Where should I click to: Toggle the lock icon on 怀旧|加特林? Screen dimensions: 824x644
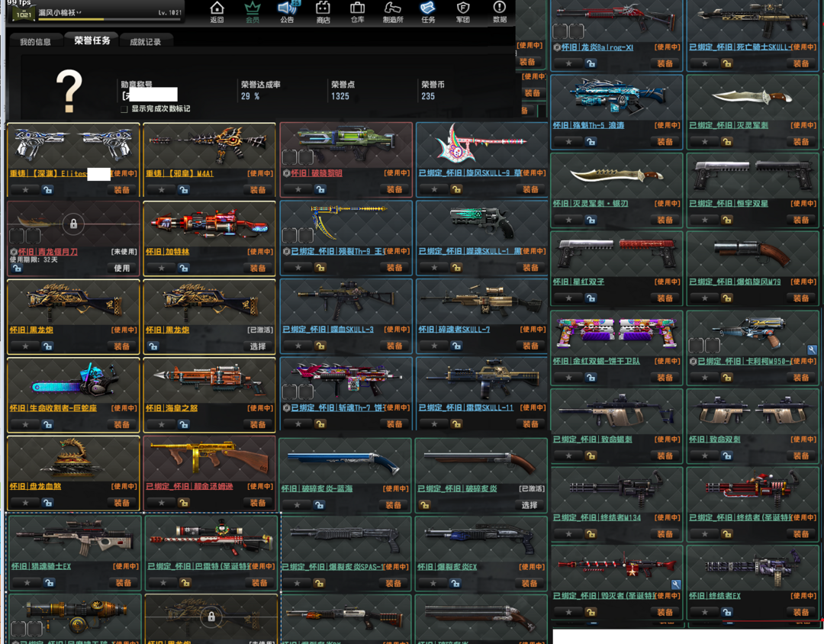coord(183,268)
